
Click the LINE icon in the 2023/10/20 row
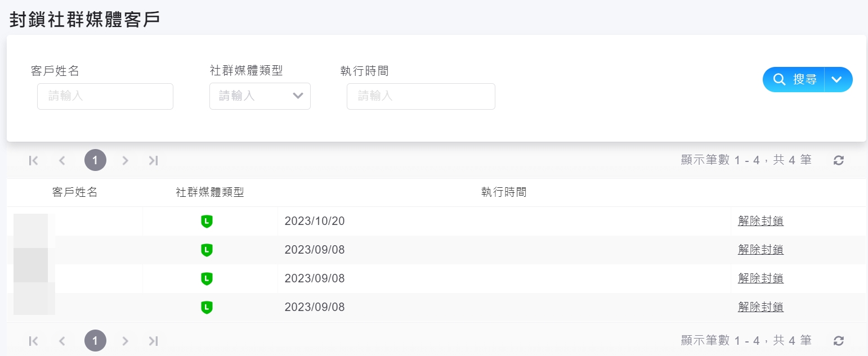click(207, 222)
